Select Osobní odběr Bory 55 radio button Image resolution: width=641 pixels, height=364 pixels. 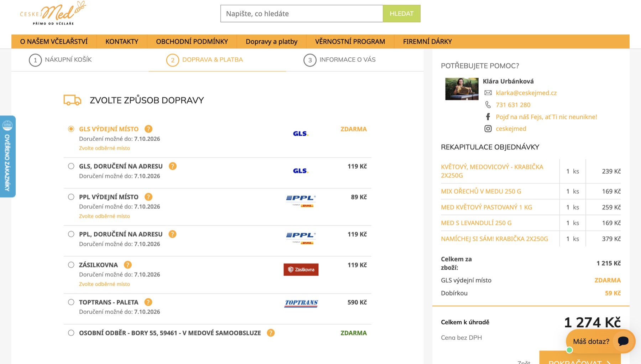point(71,333)
